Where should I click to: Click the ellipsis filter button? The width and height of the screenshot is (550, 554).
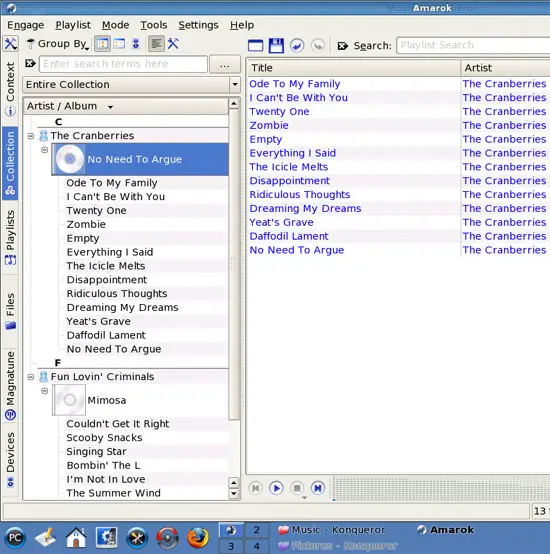(225, 64)
